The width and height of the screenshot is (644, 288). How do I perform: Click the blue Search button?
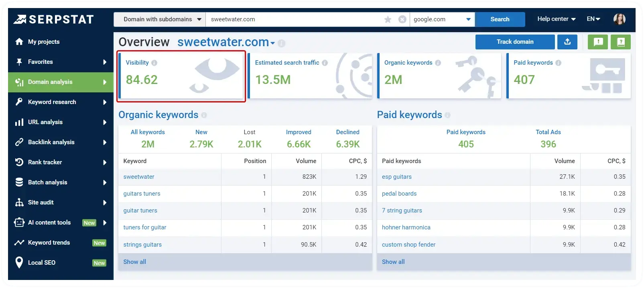click(x=500, y=19)
